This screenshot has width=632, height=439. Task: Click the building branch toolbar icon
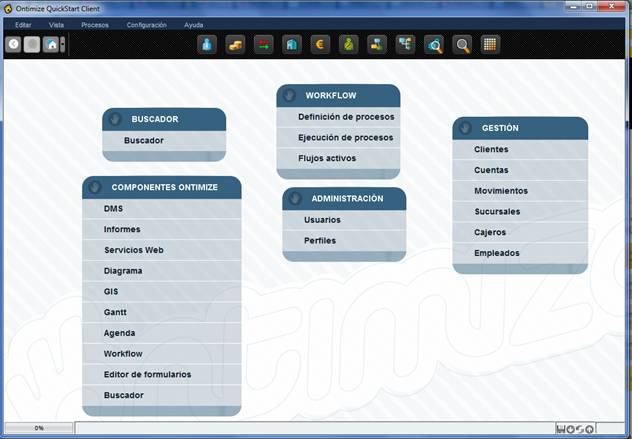(x=291, y=44)
